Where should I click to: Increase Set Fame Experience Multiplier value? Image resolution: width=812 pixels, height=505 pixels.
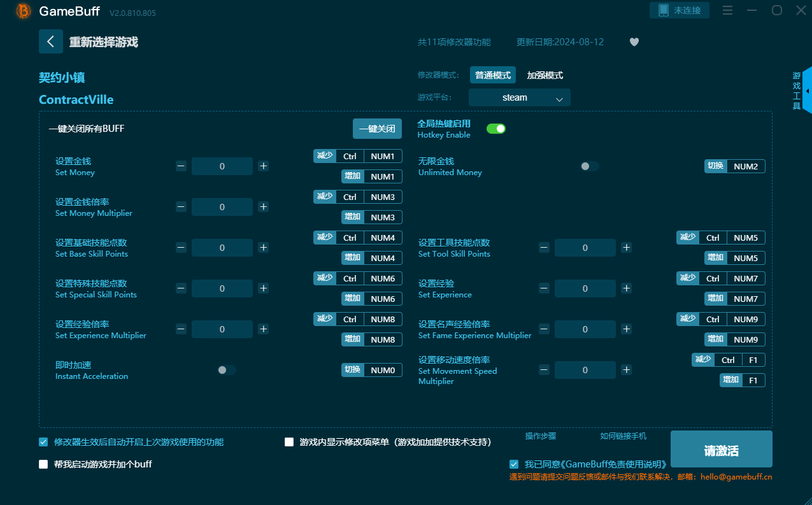627,329
